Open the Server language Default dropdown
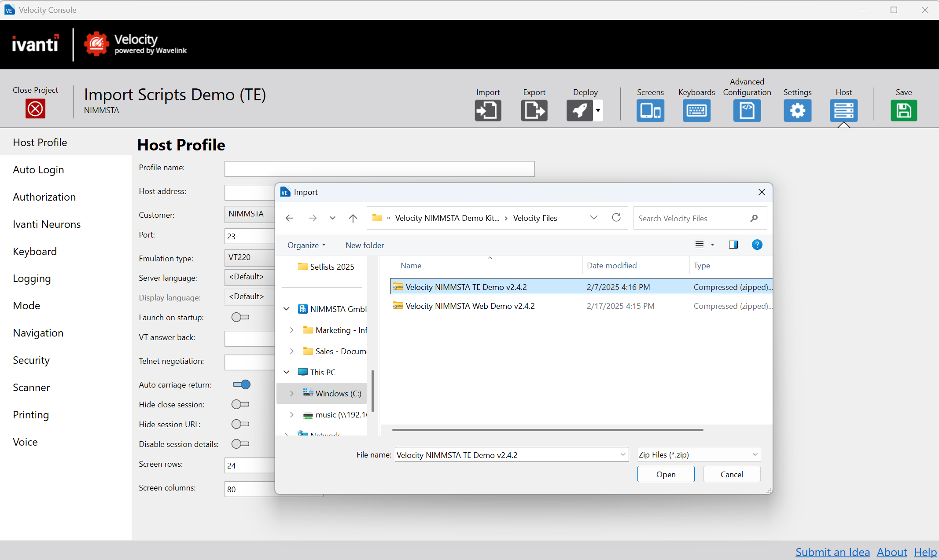Image resolution: width=939 pixels, height=560 pixels. [250, 277]
